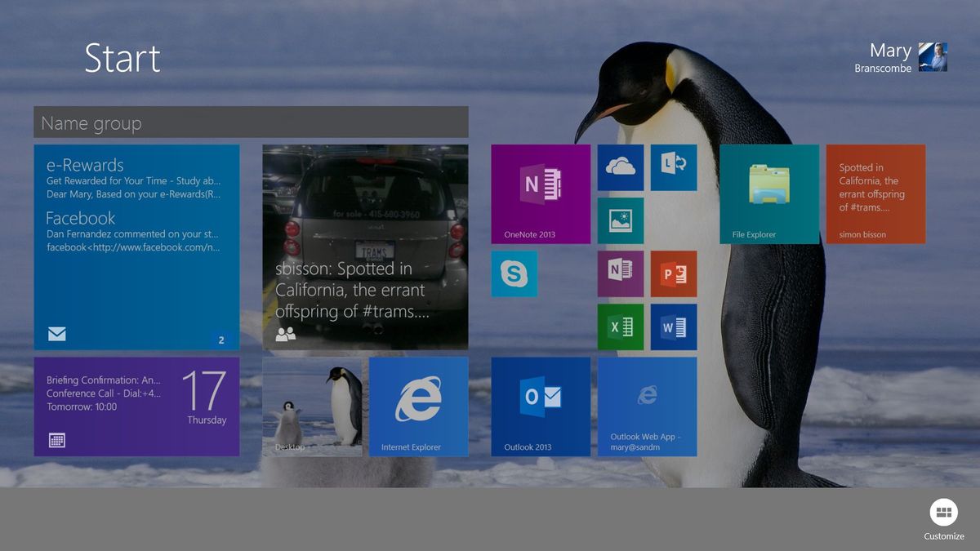The height and width of the screenshot is (551, 980).
Task: Open Outlook 2013
Action: coord(541,406)
